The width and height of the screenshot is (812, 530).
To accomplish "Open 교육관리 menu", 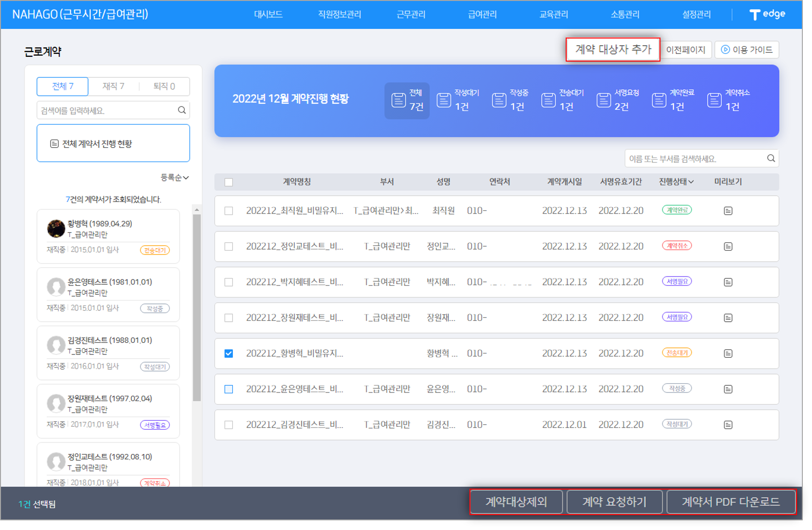I will (553, 14).
